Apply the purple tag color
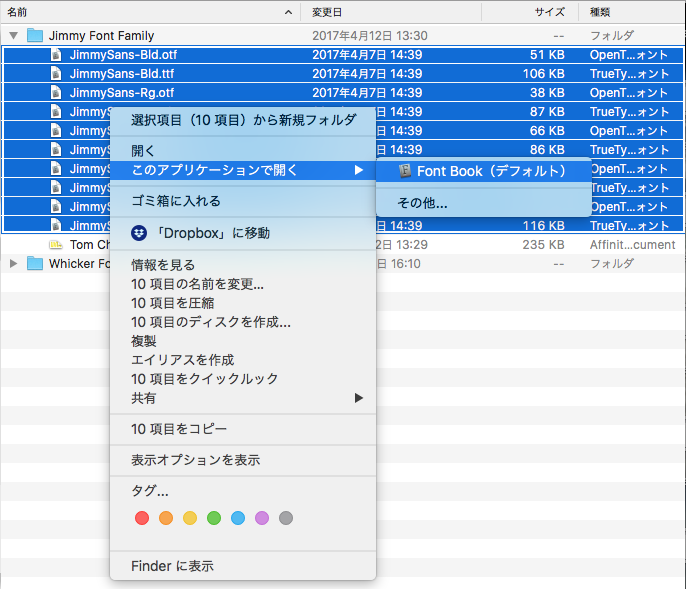 click(262, 518)
